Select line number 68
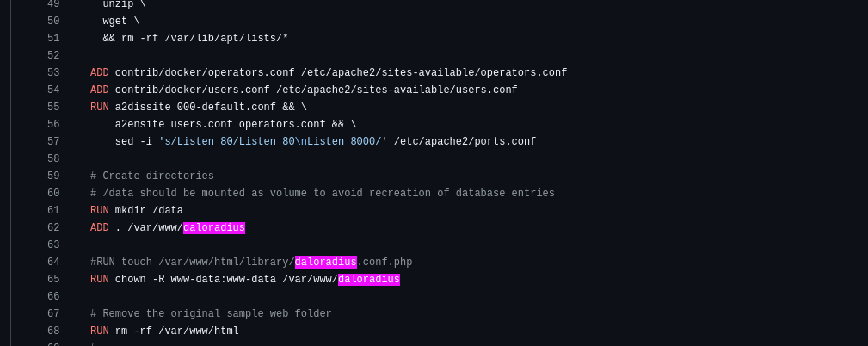The height and width of the screenshot is (346, 868). 53,331
